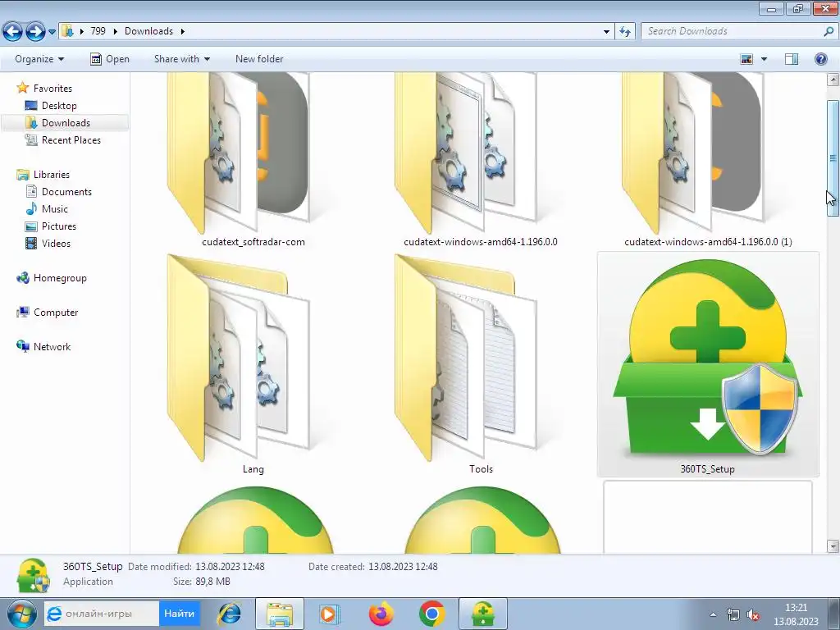
Task: Open Desktop in the navigation pane
Action: pos(59,106)
